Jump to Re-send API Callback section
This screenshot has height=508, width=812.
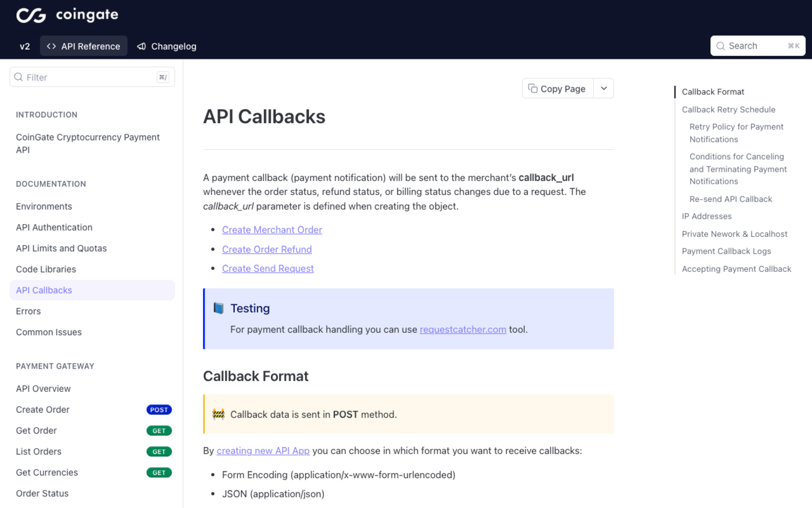731,199
